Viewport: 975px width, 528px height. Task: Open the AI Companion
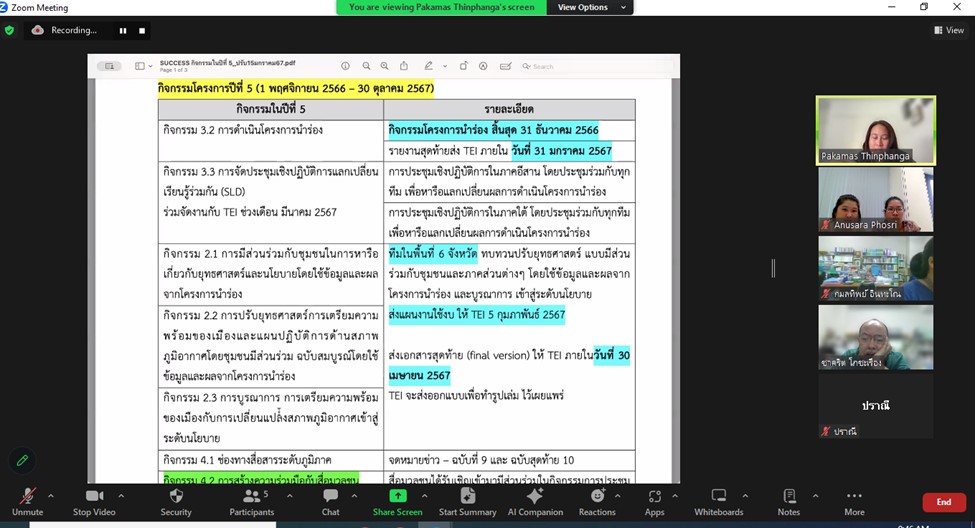(534, 501)
